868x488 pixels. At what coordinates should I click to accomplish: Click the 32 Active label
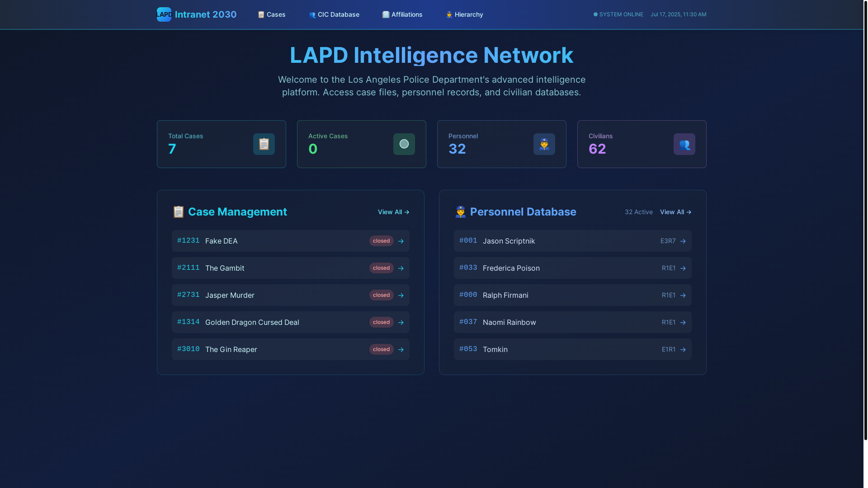pyautogui.click(x=639, y=212)
